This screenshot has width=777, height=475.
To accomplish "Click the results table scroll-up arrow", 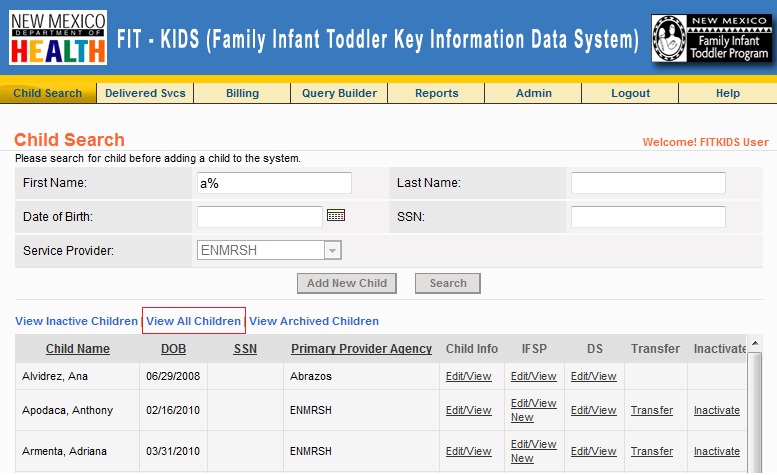I will tap(755, 343).
